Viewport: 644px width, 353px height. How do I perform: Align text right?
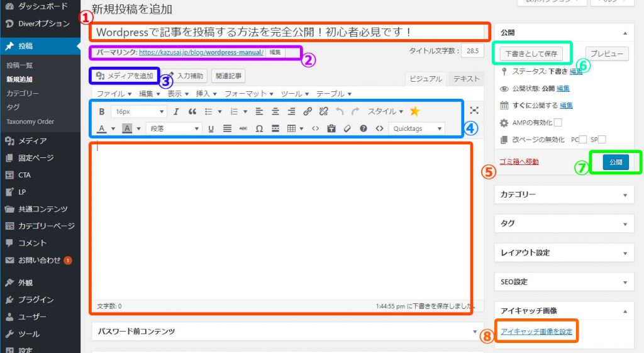point(291,111)
